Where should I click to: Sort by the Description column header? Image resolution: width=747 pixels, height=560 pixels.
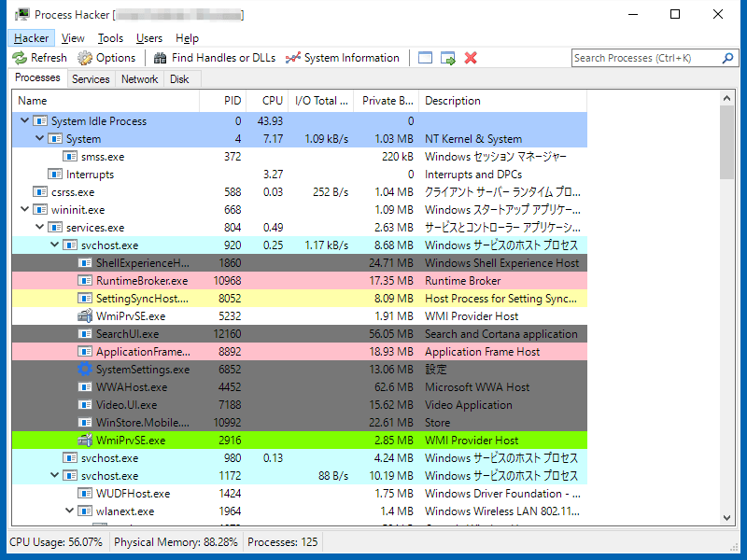(x=502, y=101)
